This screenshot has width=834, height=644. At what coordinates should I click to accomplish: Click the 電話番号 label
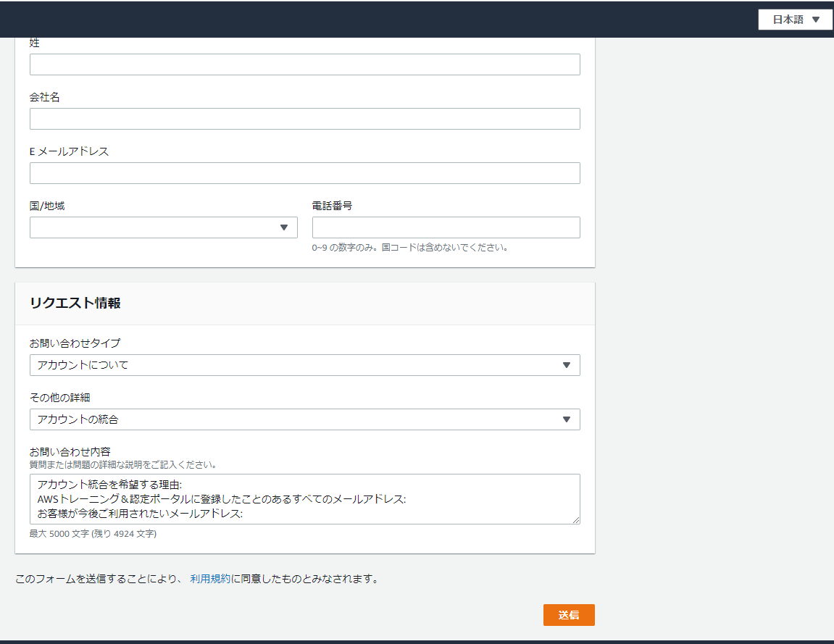(332, 206)
